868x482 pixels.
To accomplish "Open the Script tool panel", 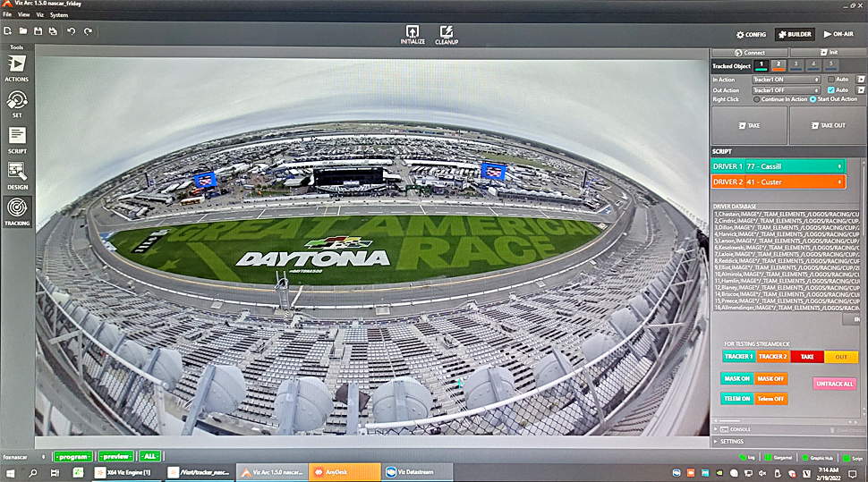I will coord(17,140).
